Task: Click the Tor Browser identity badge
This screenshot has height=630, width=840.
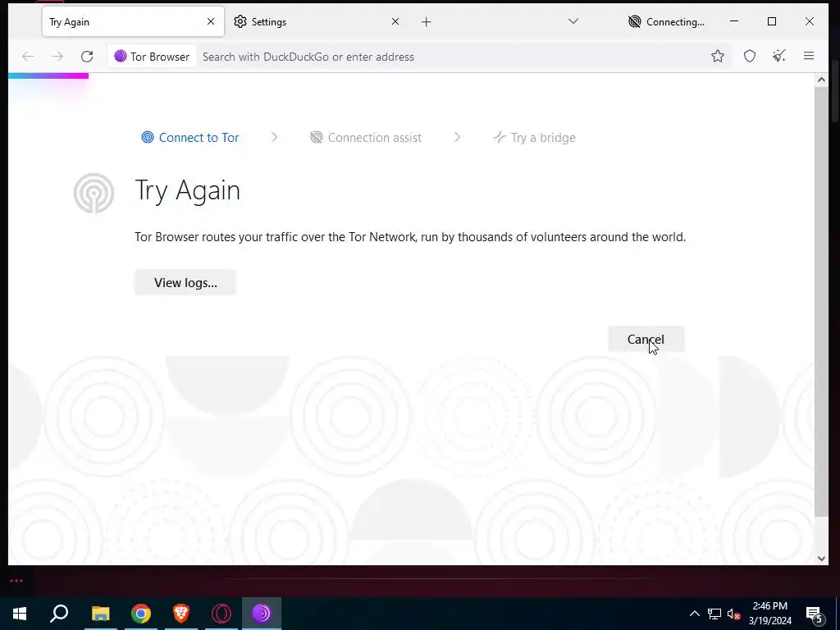Action: pos(152,57)
